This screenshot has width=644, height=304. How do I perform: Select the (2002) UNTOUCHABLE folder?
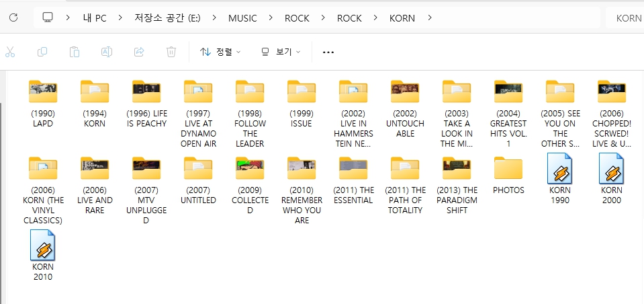pos(405,109)
